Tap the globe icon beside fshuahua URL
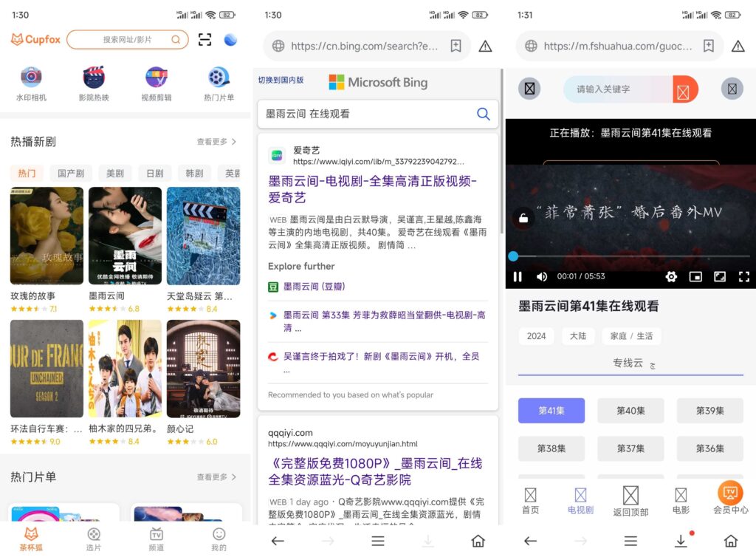Image resolution: width=756 pixels, height=557 pixels. click(531, 46)
